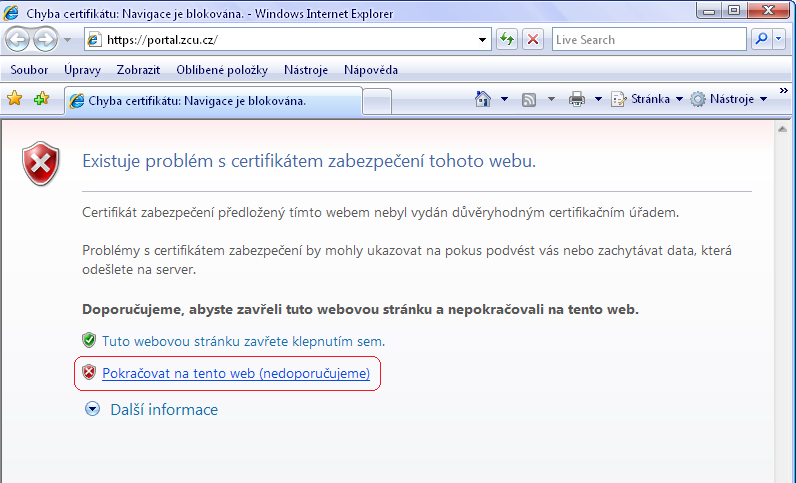Click the RSS Feeds icon
The width and height of the screenshot is (796, 483).
pos(529,100)
